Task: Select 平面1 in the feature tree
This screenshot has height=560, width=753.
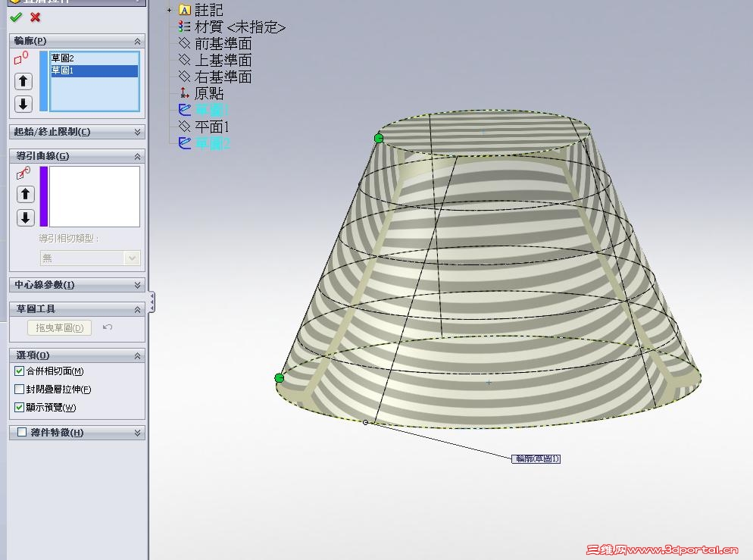Action: pyautogui.click(x=212, y=127)
